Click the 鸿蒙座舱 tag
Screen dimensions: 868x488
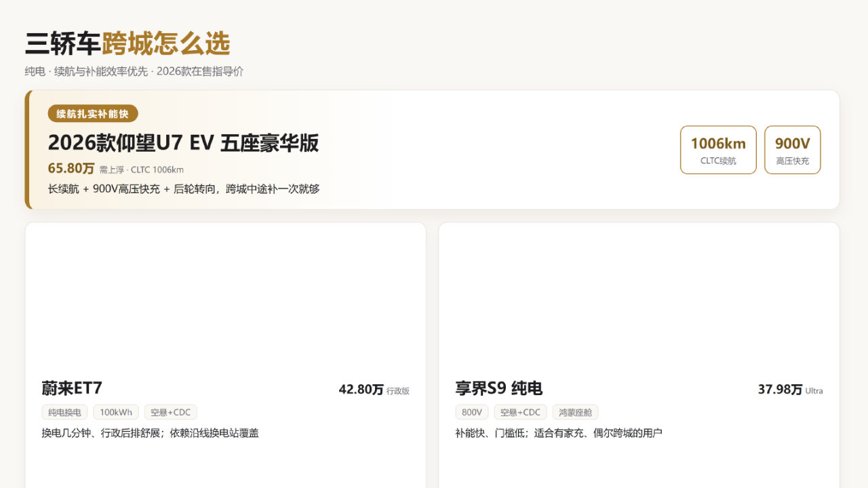[575, 412]
